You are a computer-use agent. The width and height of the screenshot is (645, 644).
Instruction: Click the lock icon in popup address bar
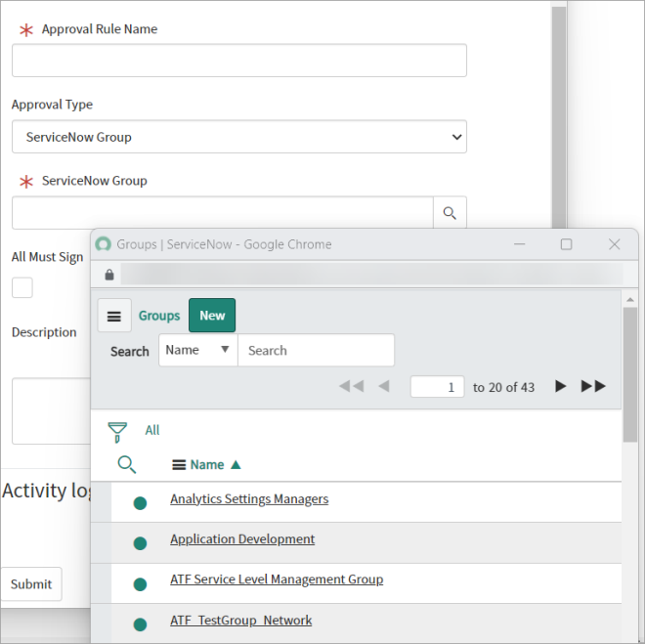click(109, 275)
